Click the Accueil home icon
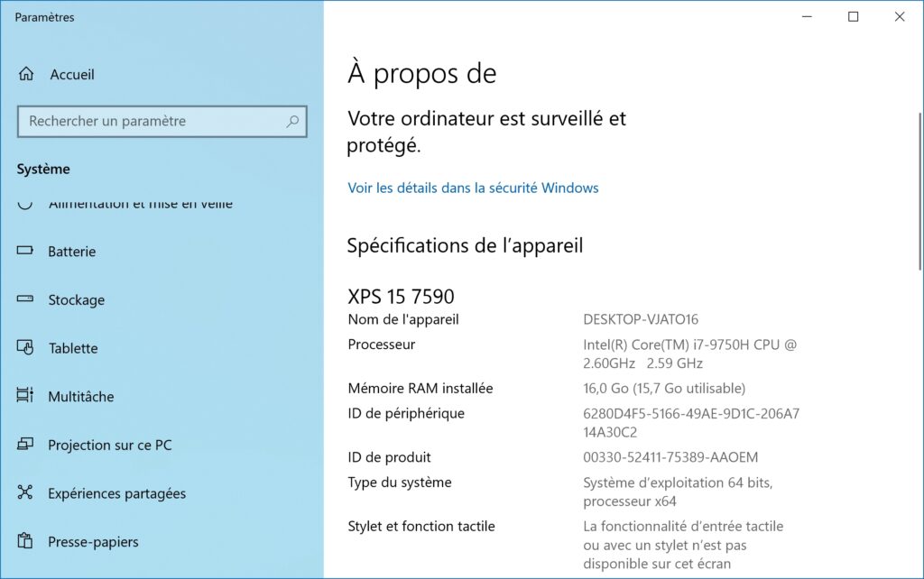The image size is (924, 579). [26, 74]
